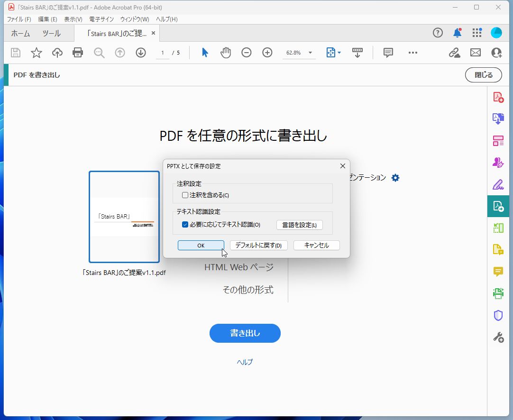The height and width of the screenshot is (420, 513).
Task: Open the Protect tool with shield icon
Action: (x=498, y=315)
